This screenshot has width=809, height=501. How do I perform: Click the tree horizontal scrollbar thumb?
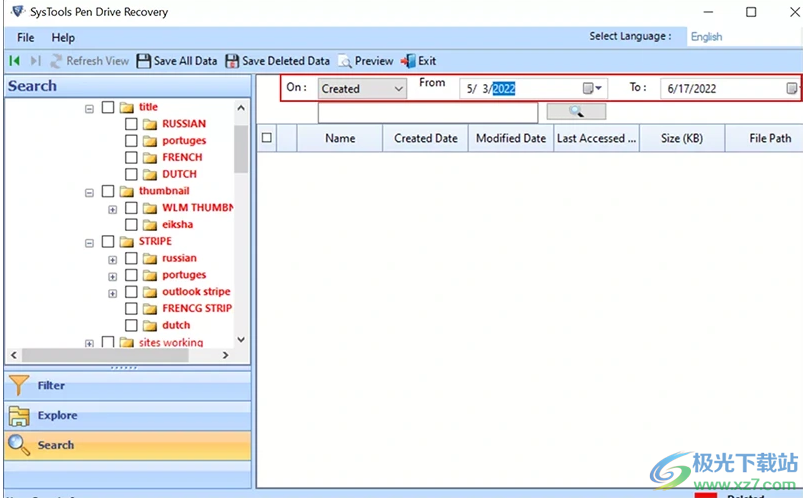[x=106, y=355]
